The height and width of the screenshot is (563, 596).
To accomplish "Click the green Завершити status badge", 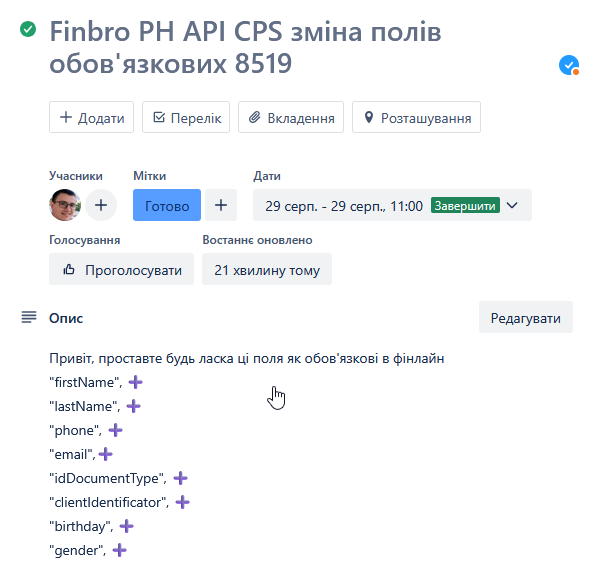I will (465, 205).
